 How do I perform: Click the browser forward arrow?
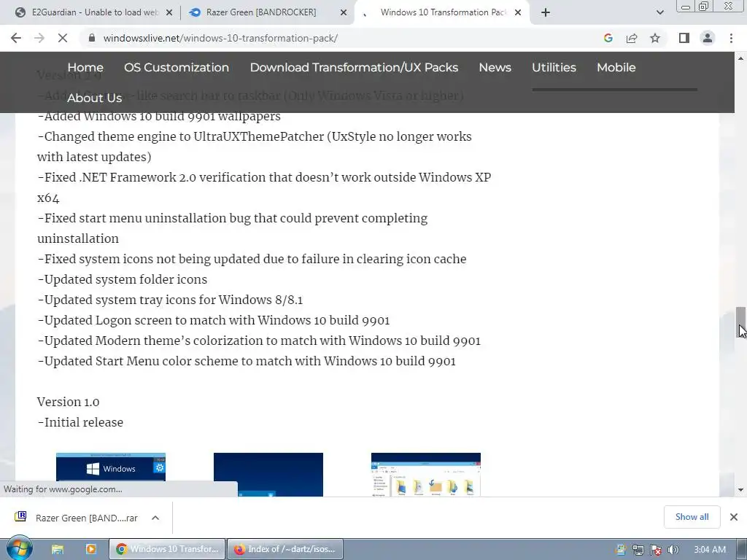(39, 38)
